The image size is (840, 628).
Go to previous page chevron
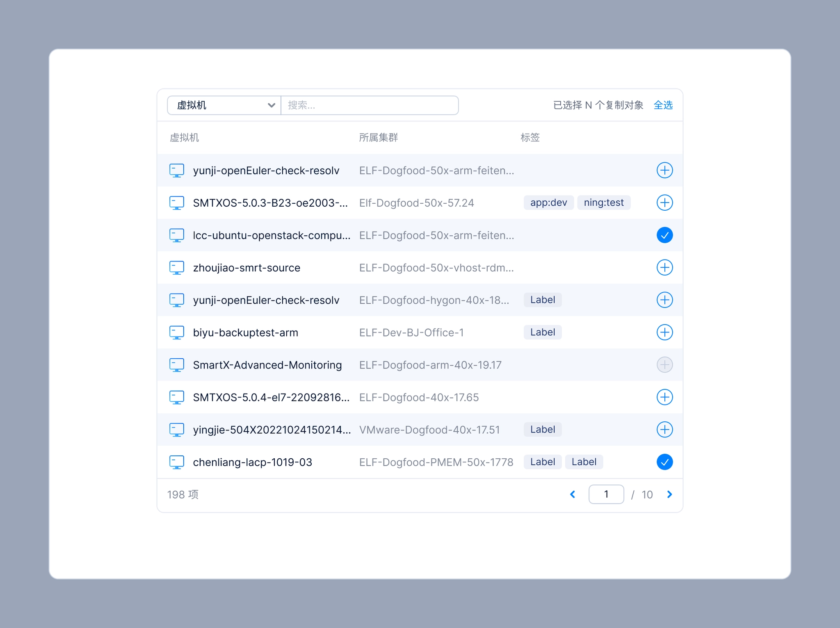573,494
